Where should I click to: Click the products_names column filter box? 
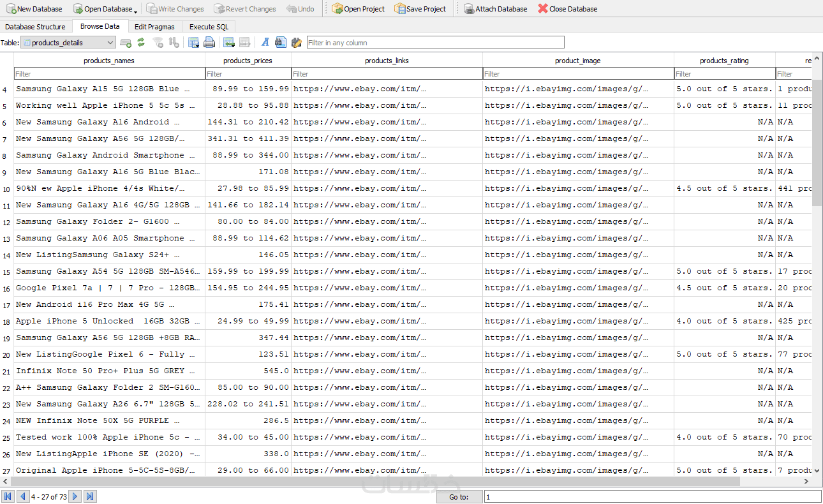[x=109, y=74]
